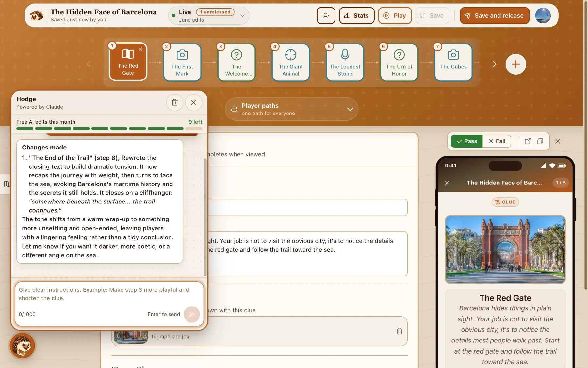Click the free AI edits progress bar
The width and height of the screenshot is (588, 368).
point(109,129)
